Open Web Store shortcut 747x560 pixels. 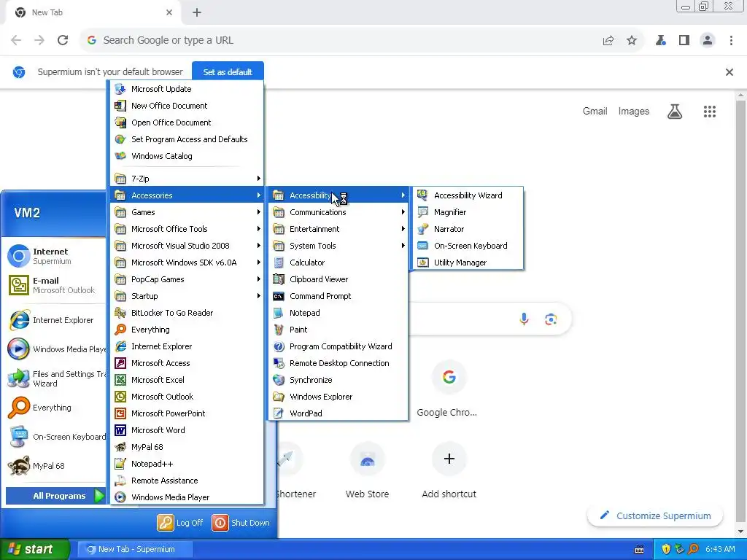point(367,470)
